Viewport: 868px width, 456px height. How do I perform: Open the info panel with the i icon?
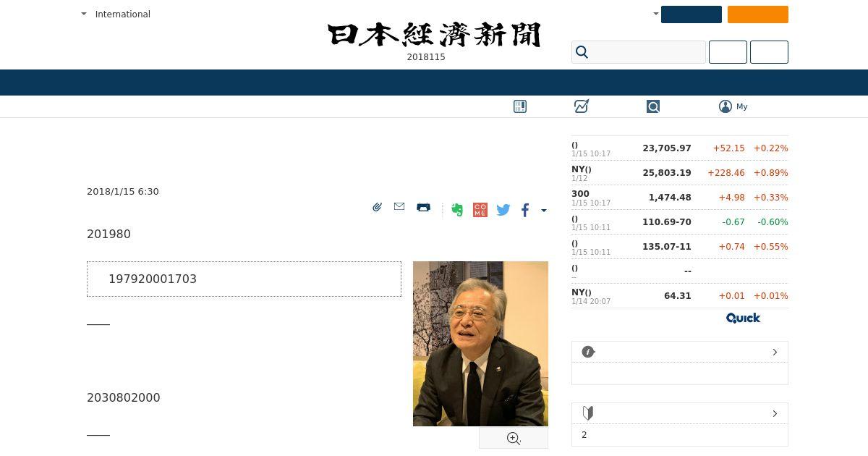coord(588,352)
